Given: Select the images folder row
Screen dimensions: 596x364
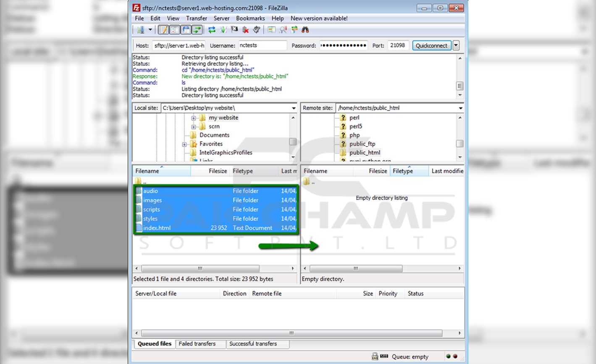Looking at the screenshot, I should pyautogui.click(x=216, y=200).
